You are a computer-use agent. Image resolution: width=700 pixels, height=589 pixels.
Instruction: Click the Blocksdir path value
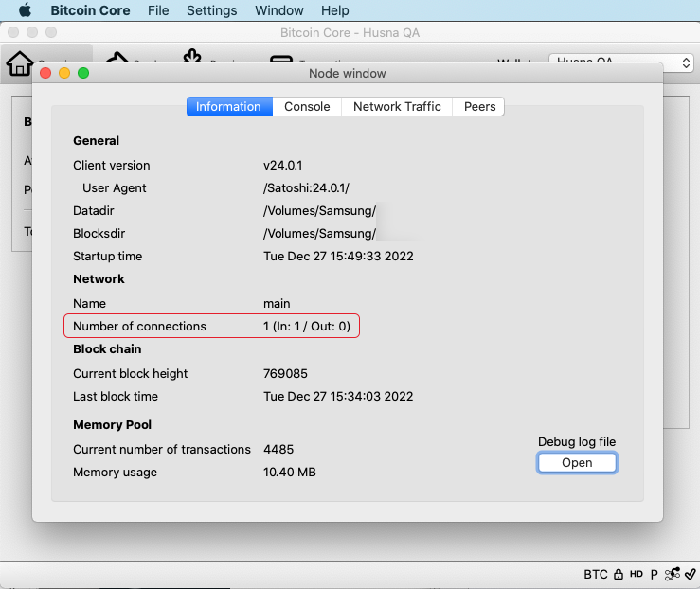[x=319, y=233]
